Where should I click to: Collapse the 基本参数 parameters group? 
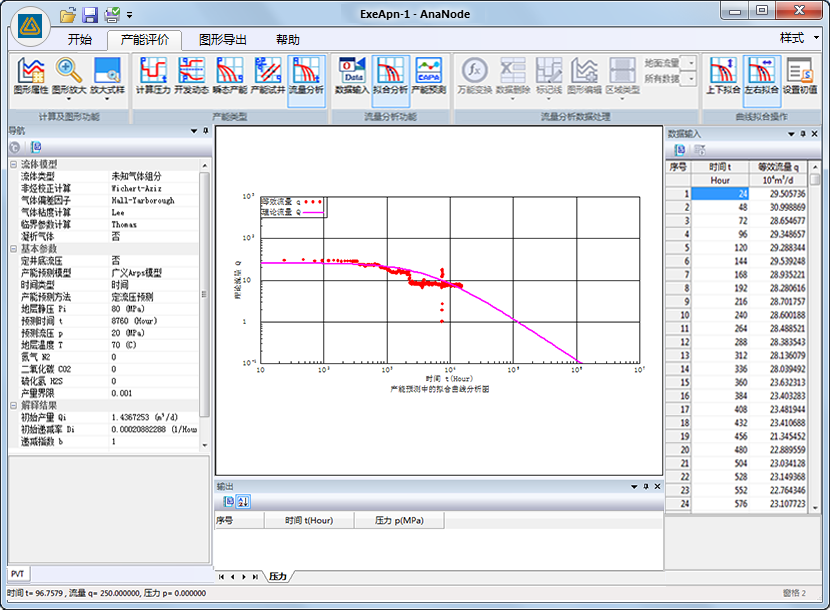pos(13,248)
